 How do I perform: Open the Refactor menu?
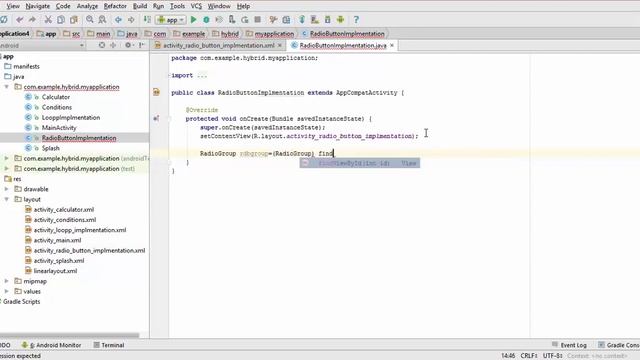pos(115,6)
